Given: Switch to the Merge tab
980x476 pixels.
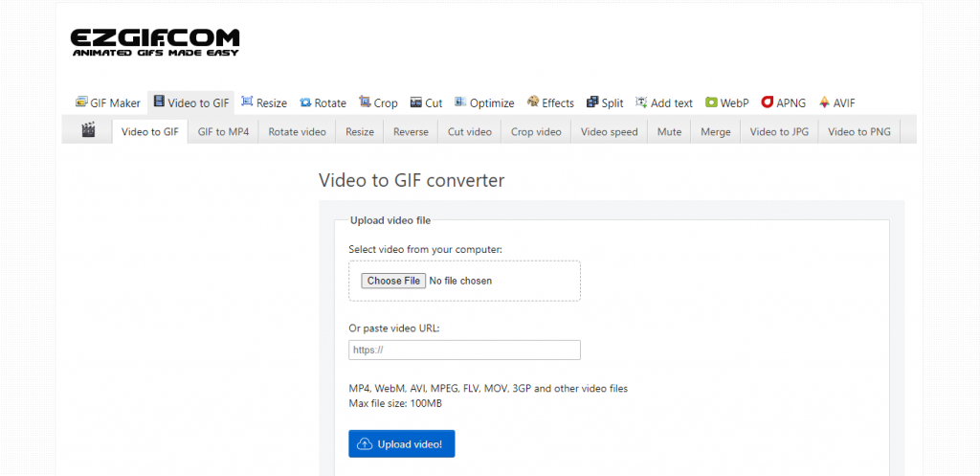Looking at the screenshot, I should [716, 132].
